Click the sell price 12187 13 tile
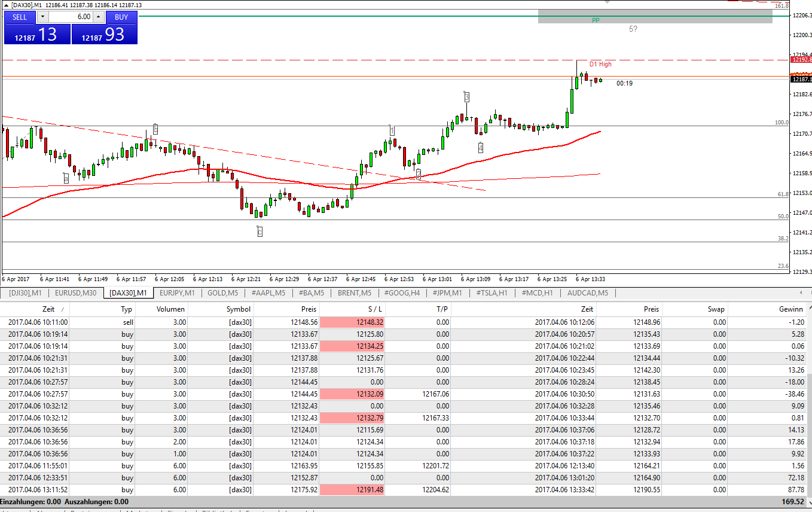 tap(37, 35)
